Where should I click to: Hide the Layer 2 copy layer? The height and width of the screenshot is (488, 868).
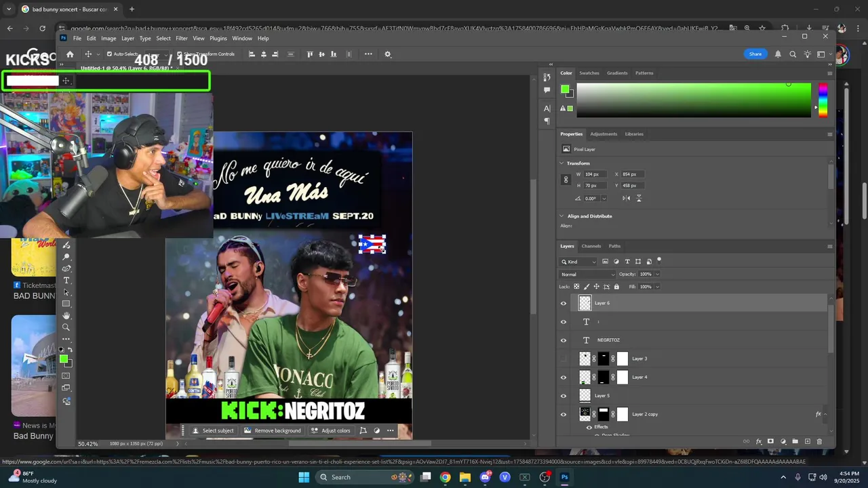(563, 414)
